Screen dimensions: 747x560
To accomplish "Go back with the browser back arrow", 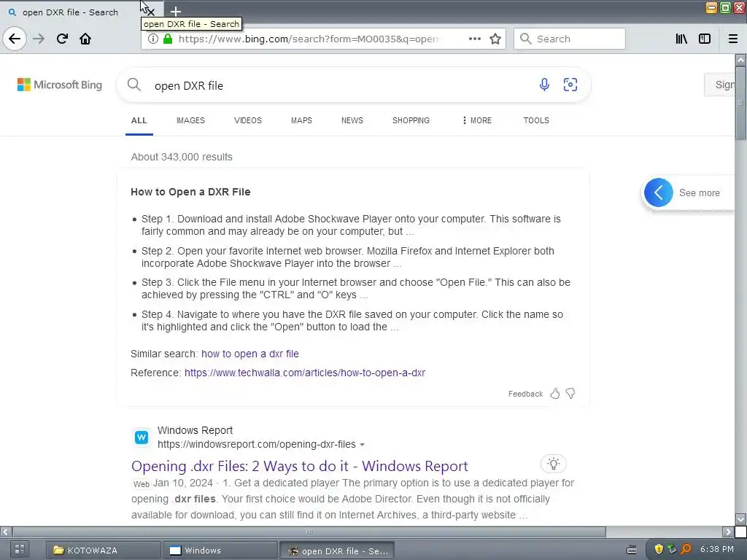I will point(15,39).
